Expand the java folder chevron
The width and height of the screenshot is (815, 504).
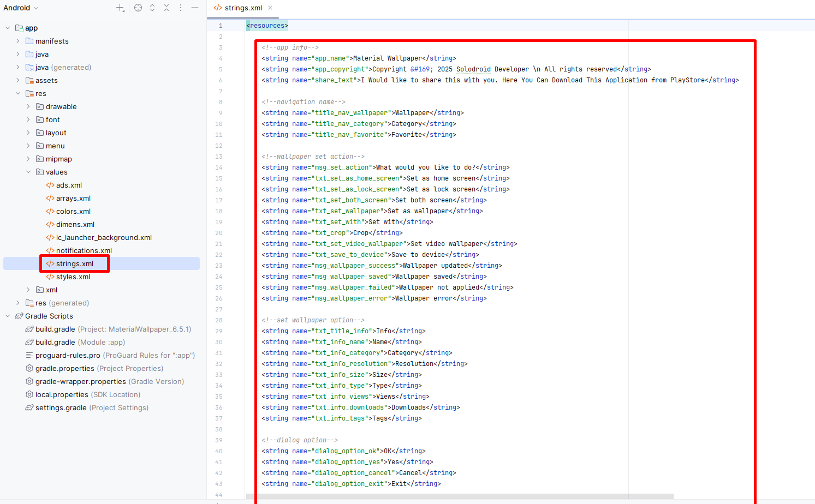(18, 54)
